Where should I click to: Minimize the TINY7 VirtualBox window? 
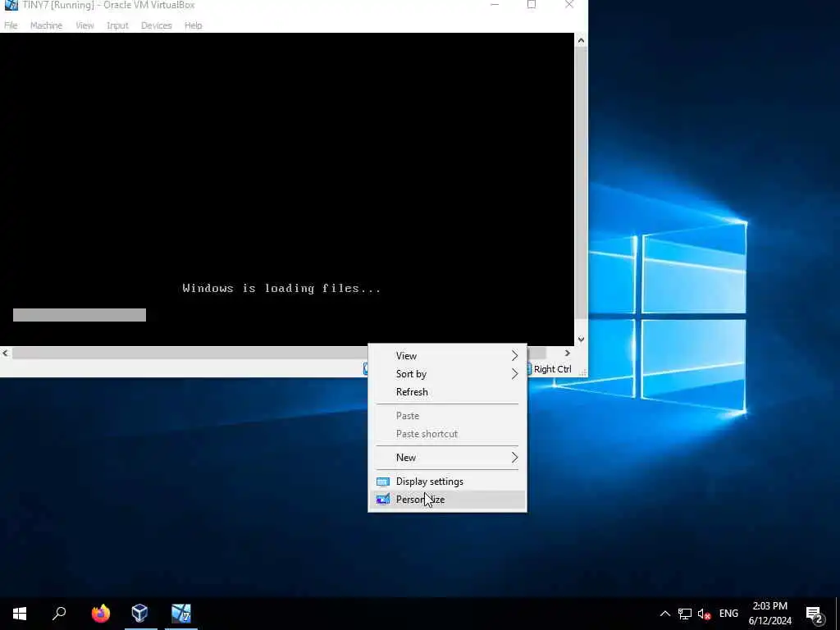tap(495, 5)
